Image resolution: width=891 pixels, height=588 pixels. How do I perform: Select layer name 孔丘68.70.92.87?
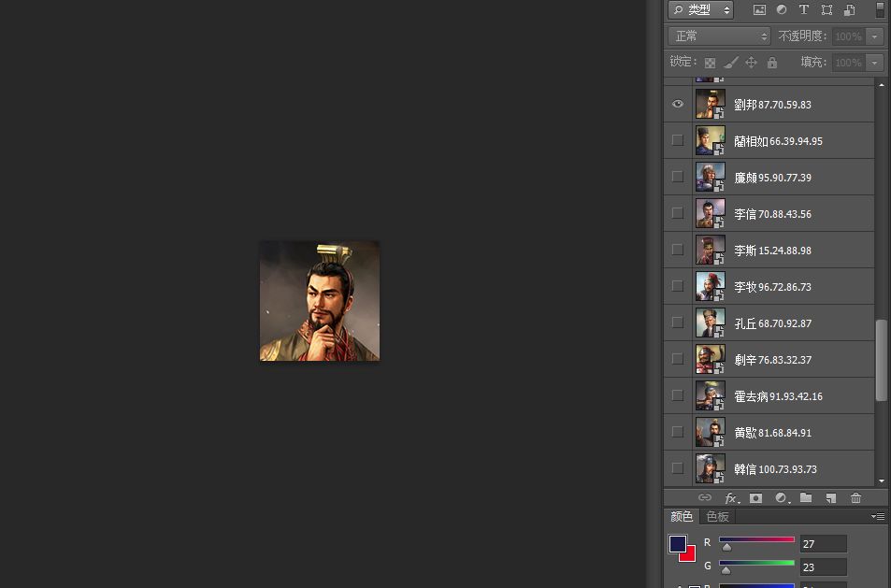click(x=773, y=323)
